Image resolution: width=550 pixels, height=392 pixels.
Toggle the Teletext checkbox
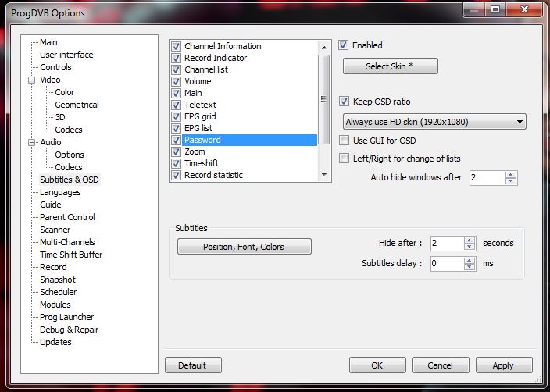(x=176, y=105)
